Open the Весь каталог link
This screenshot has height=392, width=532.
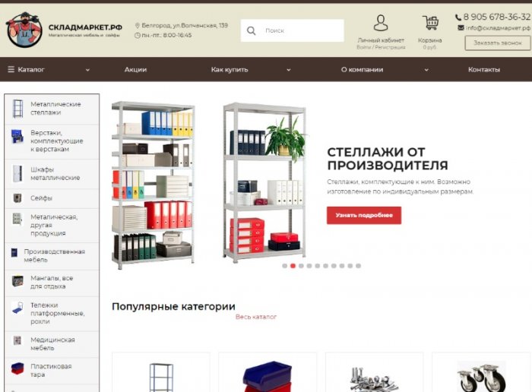coord(256,317)
